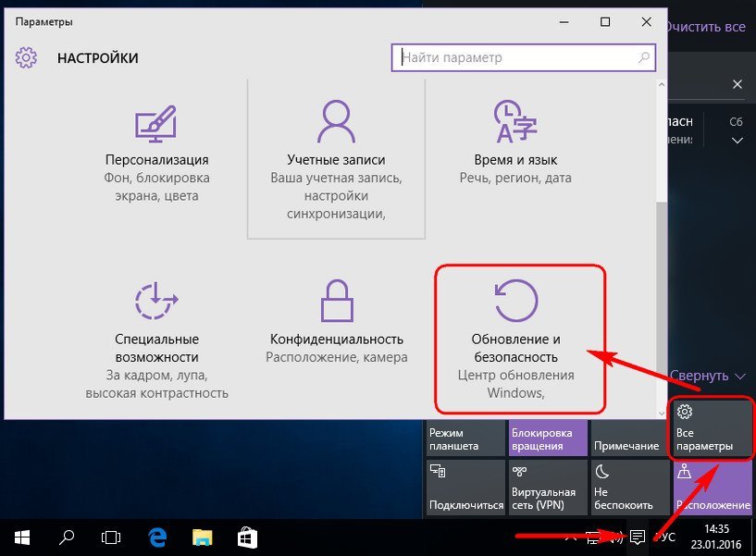
Task: Open the РУС language input switcher
Action: coord(666,537)
